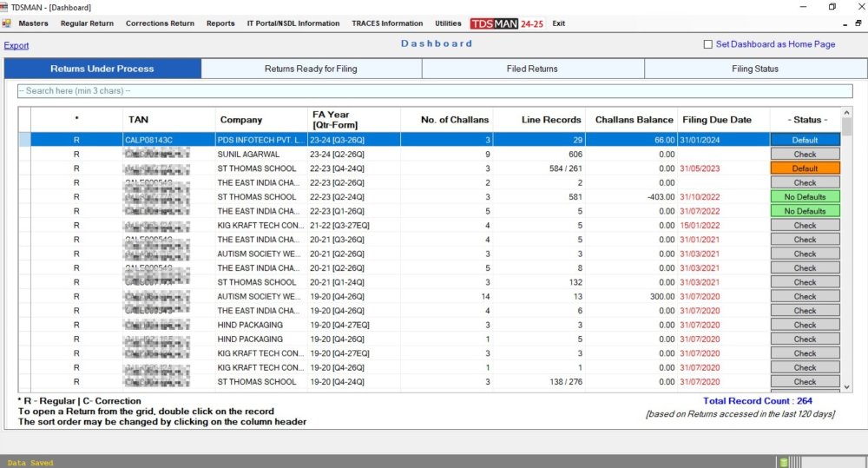Screen dimensions: 868x468
Task: Select line records cell 606
Action: (539, 155)
